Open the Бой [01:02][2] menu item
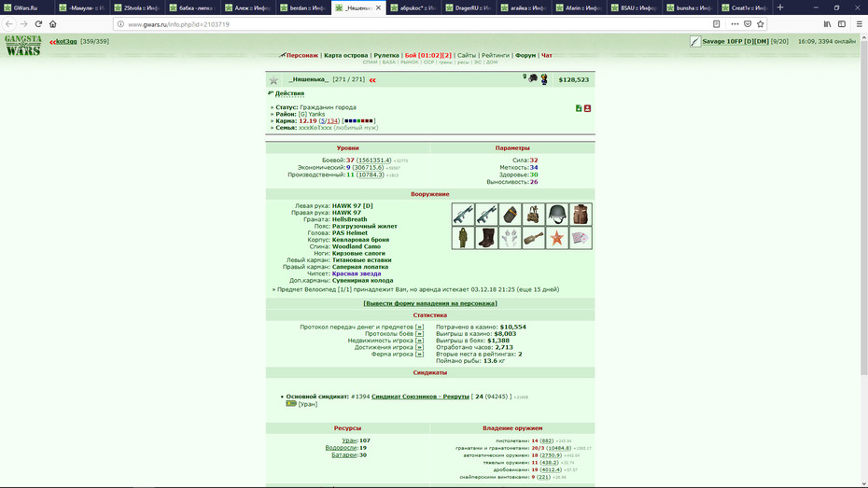The image size is (868, 488). (427, 55)
